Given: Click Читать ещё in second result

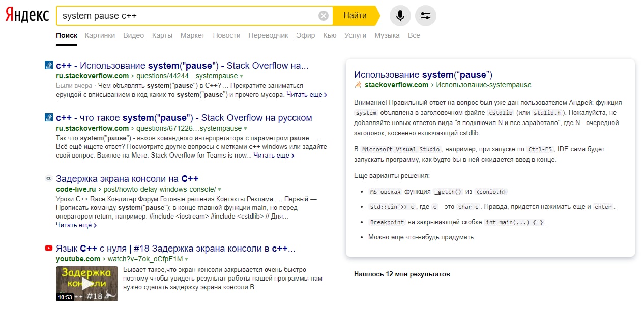Looking at the screenshot, I should 274,156.
